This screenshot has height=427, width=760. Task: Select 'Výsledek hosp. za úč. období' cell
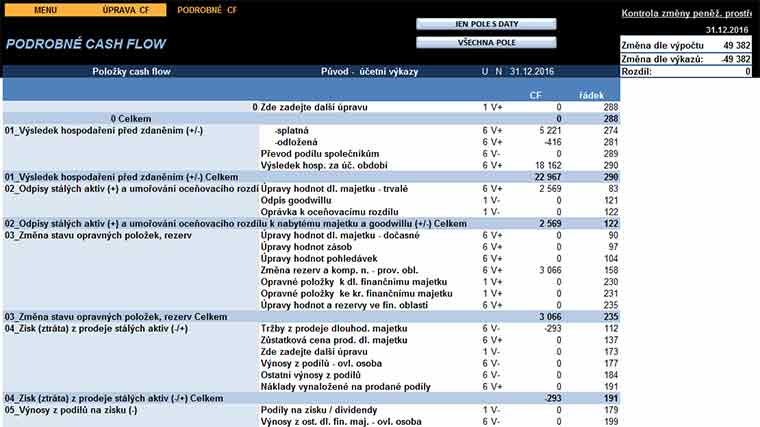click(324, 165)
